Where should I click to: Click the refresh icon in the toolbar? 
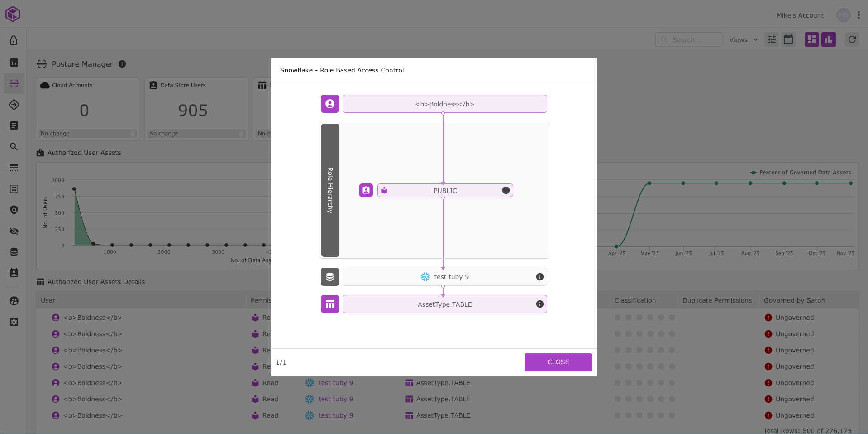tap(852, 40)
